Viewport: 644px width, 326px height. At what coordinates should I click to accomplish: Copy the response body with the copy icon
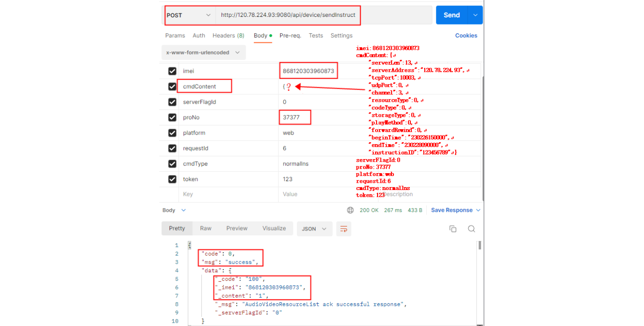tap(453, 229)
